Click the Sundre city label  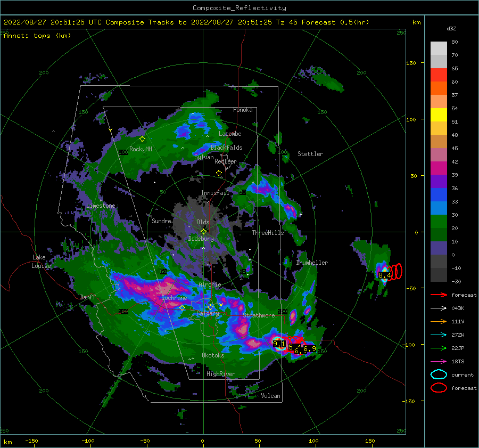pyautogui.click(x=161, y=221)
